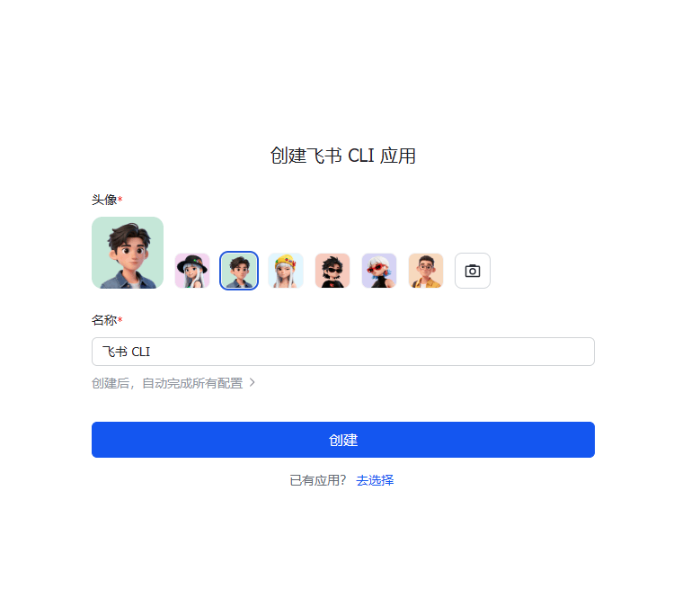700x589 pixels.
Task: Click the 名称 field label
Action: (104, 320)
